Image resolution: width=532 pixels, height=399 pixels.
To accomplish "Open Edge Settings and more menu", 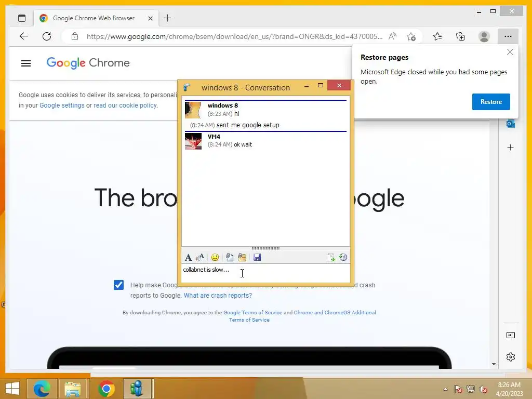I will click(x=508, y=36).
